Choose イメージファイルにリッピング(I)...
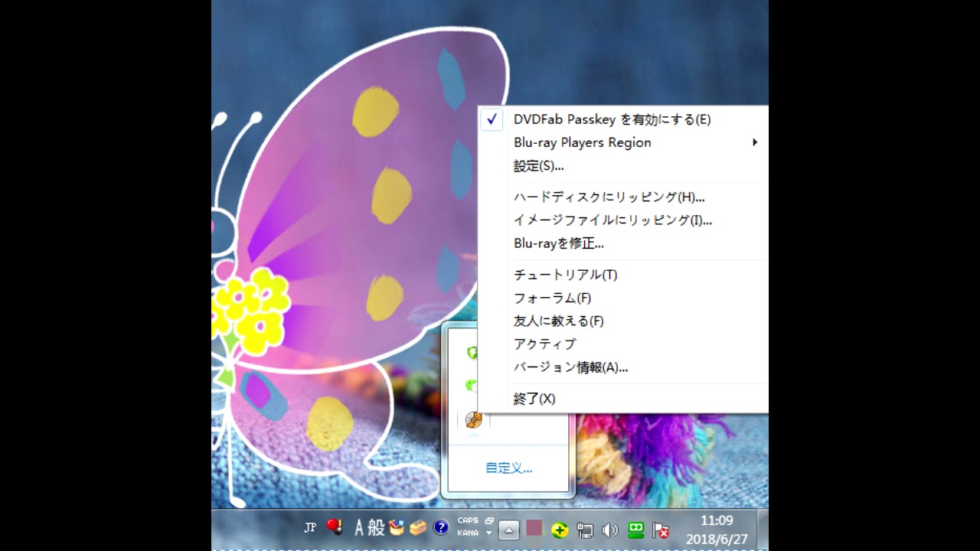The image size is (980, 551). click(622, 220)
